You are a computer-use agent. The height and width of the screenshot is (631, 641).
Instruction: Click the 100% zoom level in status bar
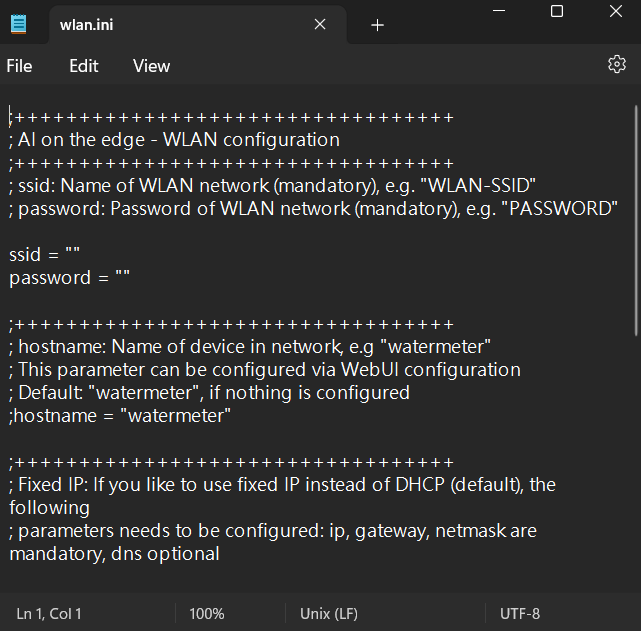207,613
